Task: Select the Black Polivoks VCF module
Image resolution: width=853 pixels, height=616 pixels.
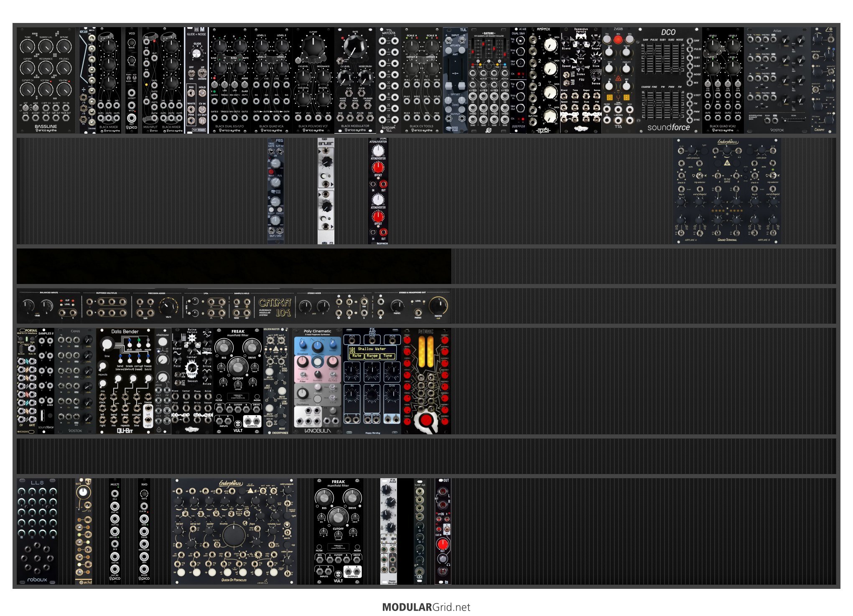Action: tap(313, 81)
